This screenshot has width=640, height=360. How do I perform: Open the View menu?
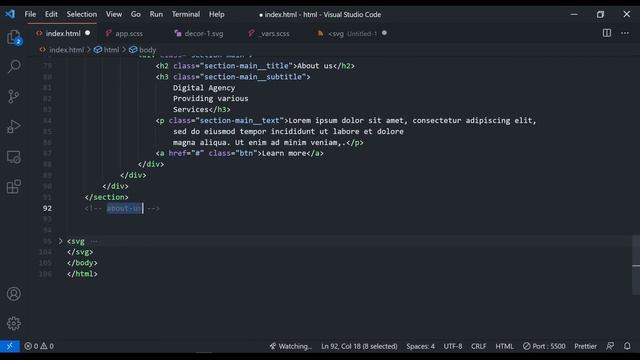(114, 14)
